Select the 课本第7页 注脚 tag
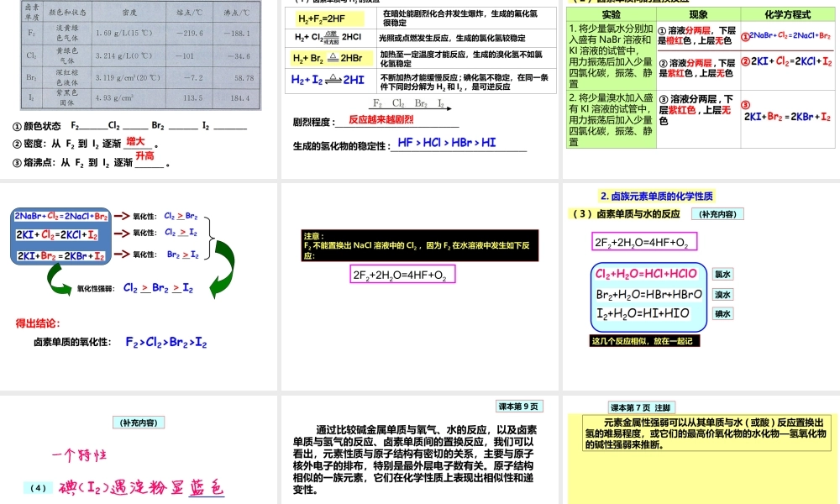Screen dimensions: 840x504 pos(641,407)
